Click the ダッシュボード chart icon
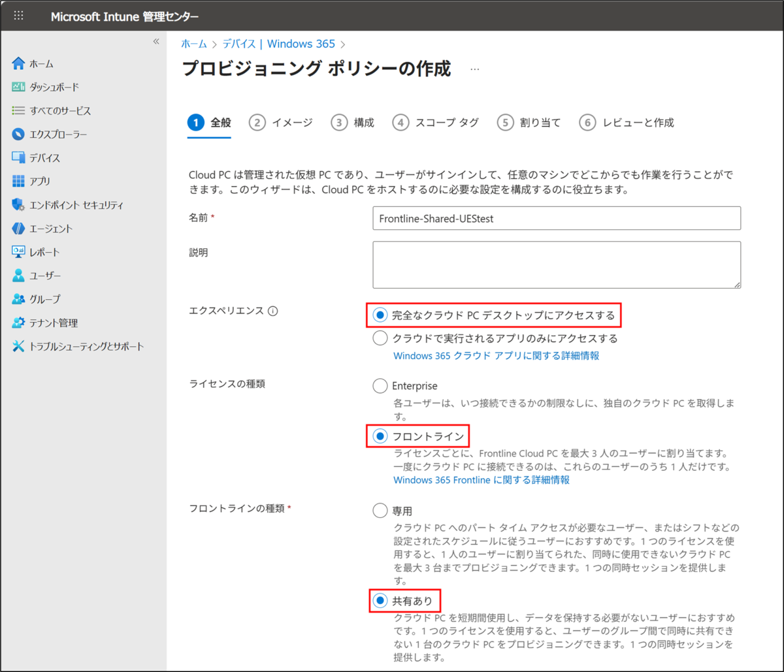 coord(18,87)
